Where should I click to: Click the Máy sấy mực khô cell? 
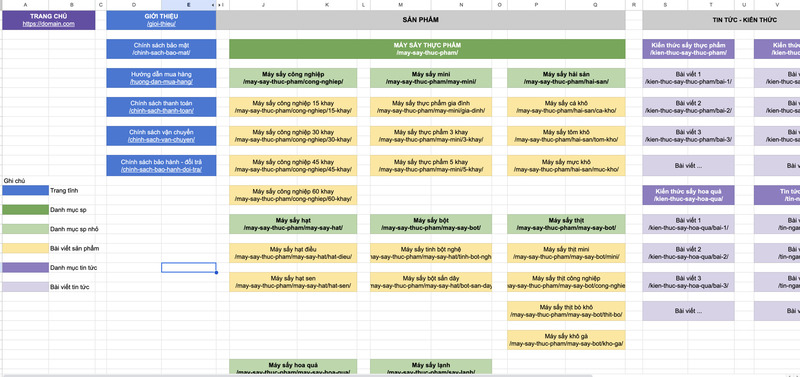[x=566, y=165]
